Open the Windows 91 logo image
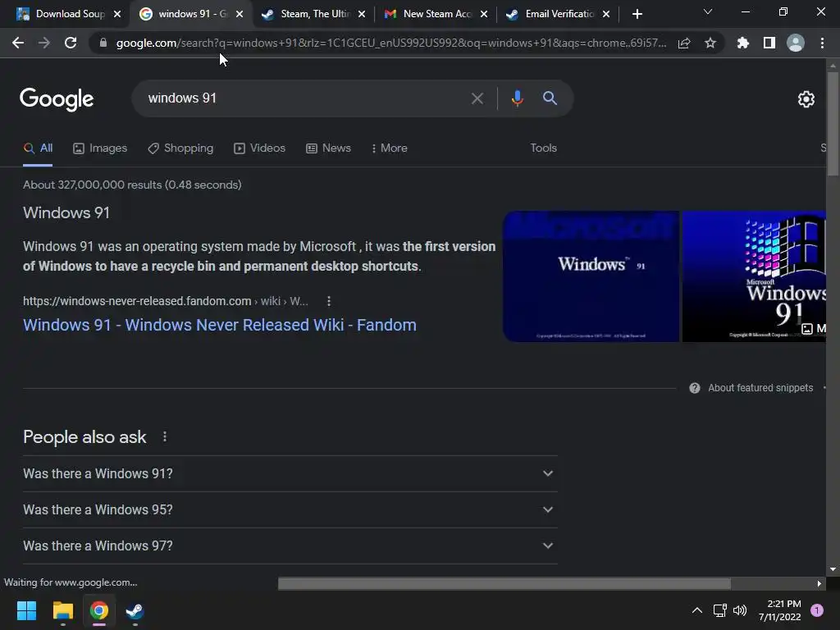840x630 pixels. click(754, 276)
